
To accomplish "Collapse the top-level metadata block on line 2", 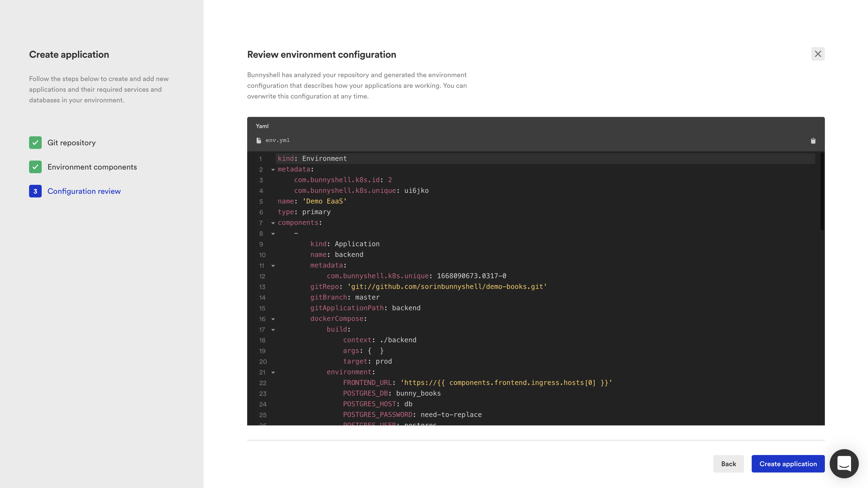I will point(273,170).
